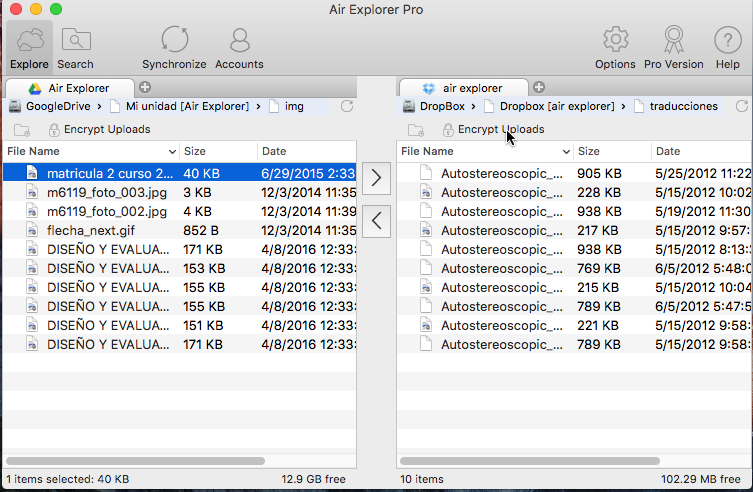
Task: Copy selection to right pane with arrow
Action: (x=376, y=179)
